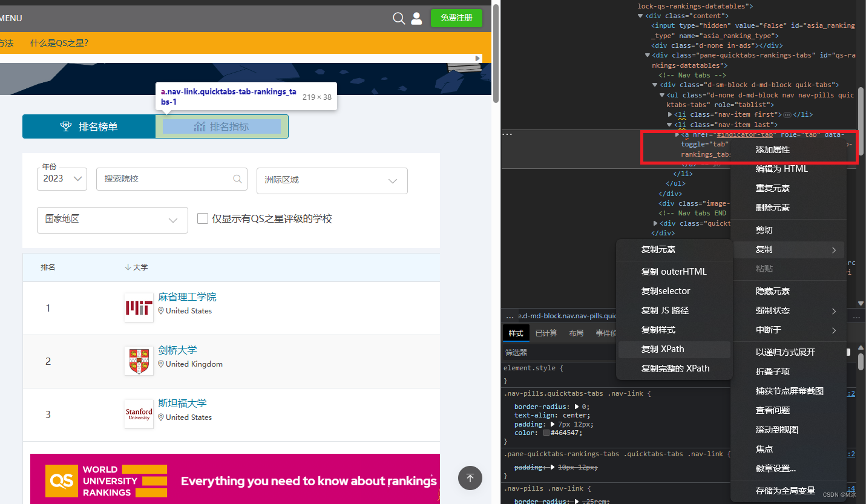Viewport: 866px width, 504px height.
Task: Choose 滚动到视图 menu entry
Action: click(787, 430)
